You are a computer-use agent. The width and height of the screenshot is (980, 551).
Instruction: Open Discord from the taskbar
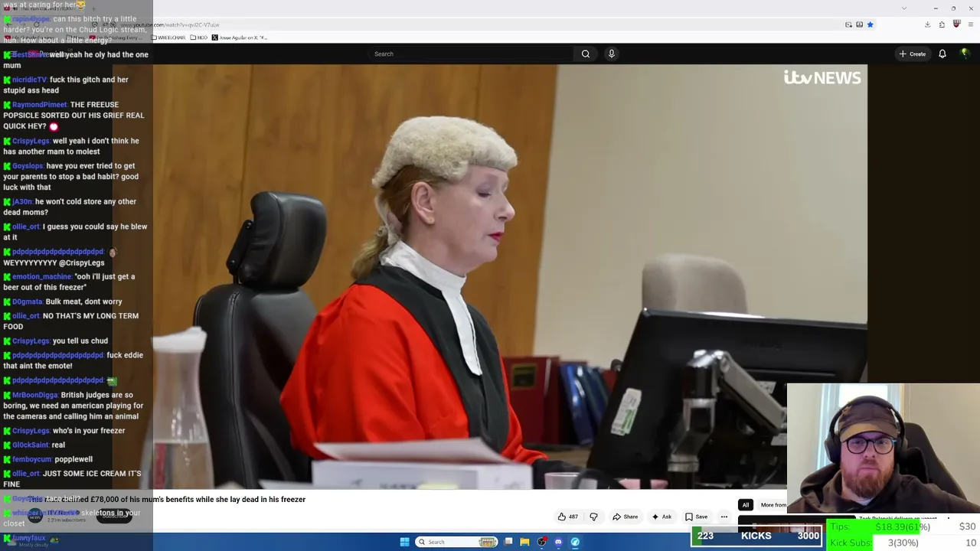point(558,542)
